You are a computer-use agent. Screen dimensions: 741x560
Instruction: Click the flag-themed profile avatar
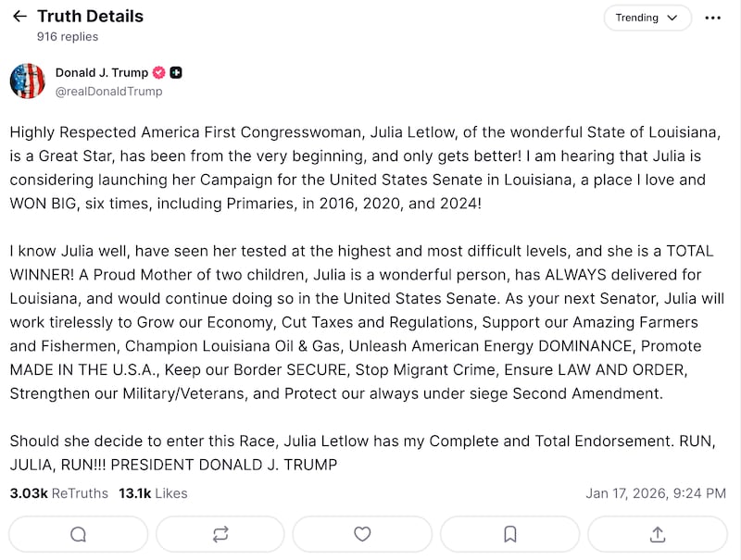coord(28,81)
